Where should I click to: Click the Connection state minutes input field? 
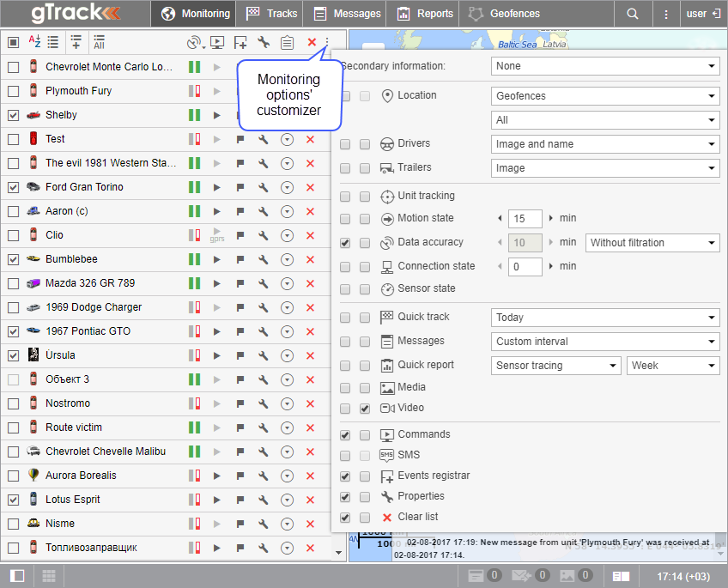coord(525,267)
